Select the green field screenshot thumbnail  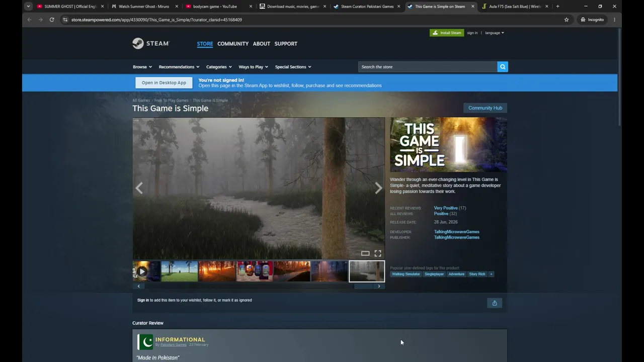point(180,271)
